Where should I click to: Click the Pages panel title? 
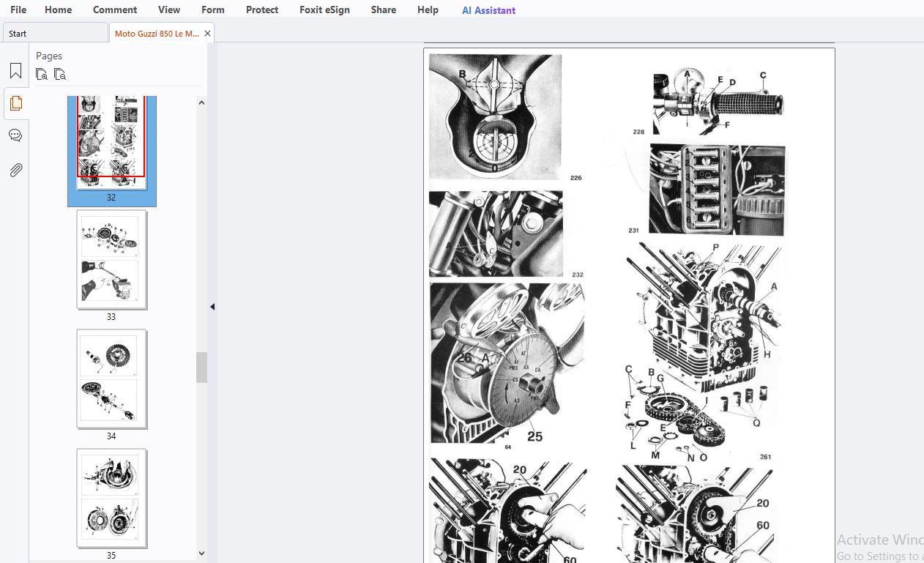[49, 56]
